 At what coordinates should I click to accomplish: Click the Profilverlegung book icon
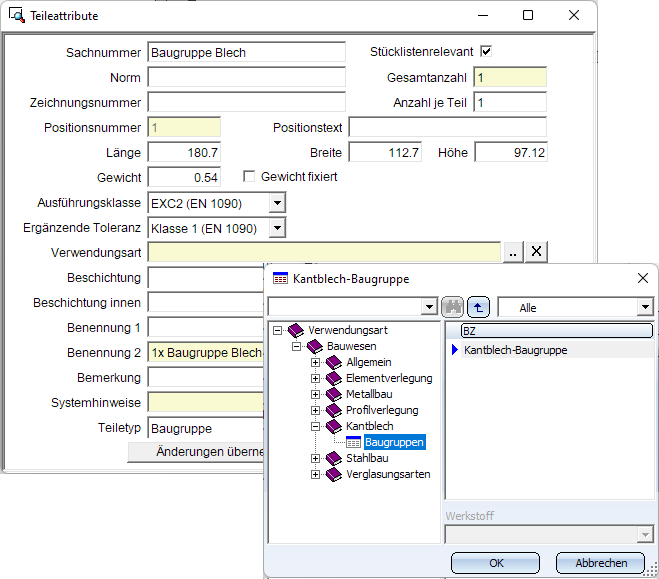(334, 410)
